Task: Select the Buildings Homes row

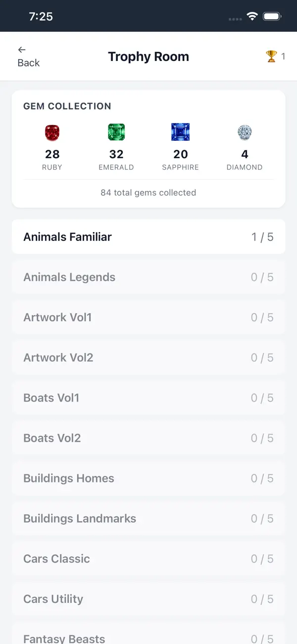Action: (148, 478)
